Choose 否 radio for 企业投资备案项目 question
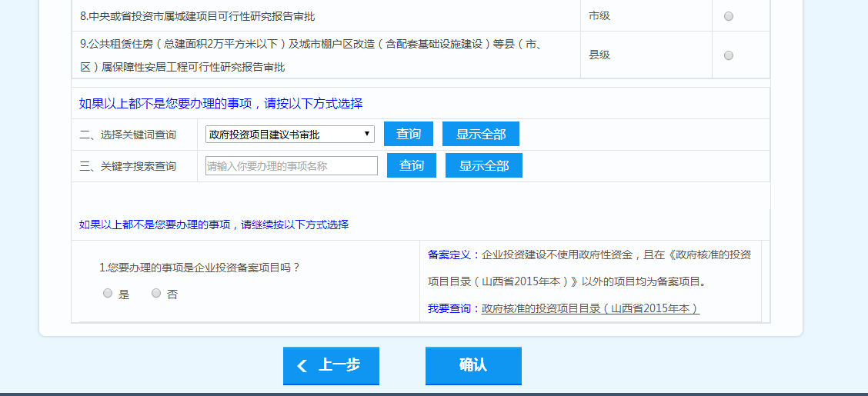 156,293
